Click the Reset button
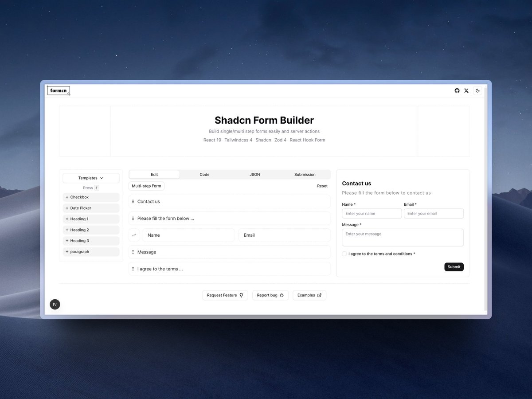The image size is (532, 399). 322,186
